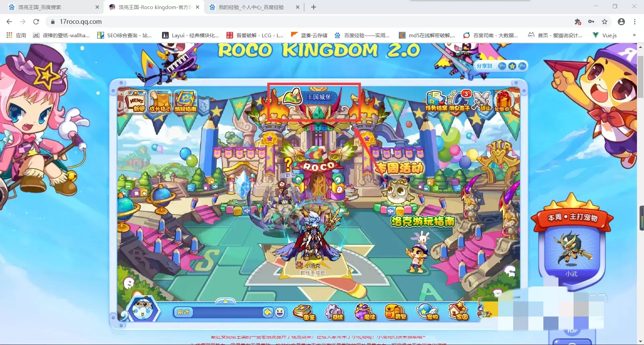
Task: Open the Layui - 经典模块化 bookmark
Action: pos(190,35)
